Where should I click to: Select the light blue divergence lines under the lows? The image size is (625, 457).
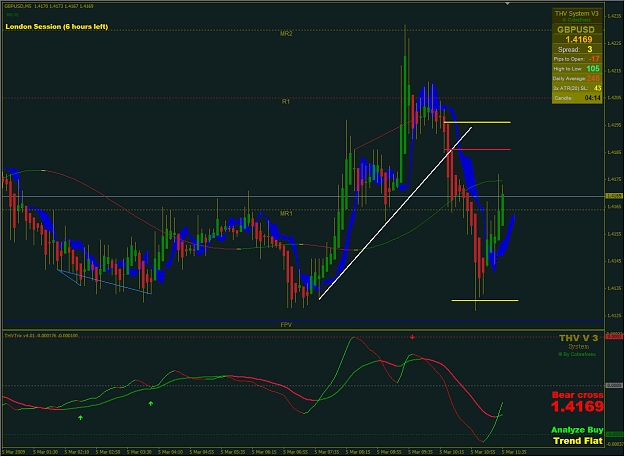104,282
